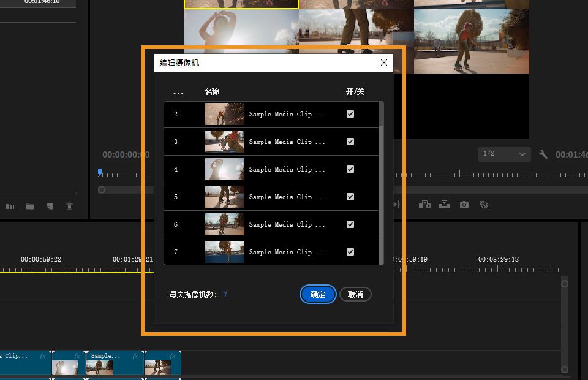Select camera 4's thumbnail image
The height and width of the screenshot is (380, 588).
coord(224,169)
